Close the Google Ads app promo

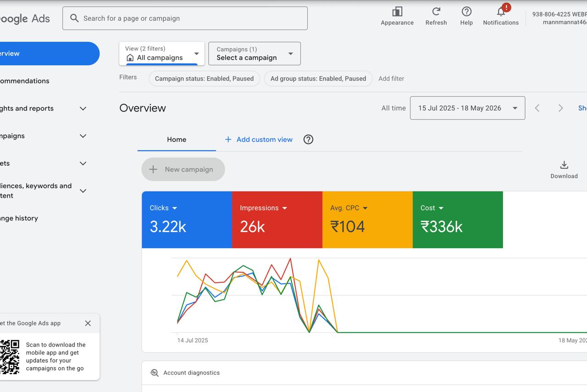(x=88, y=323)
